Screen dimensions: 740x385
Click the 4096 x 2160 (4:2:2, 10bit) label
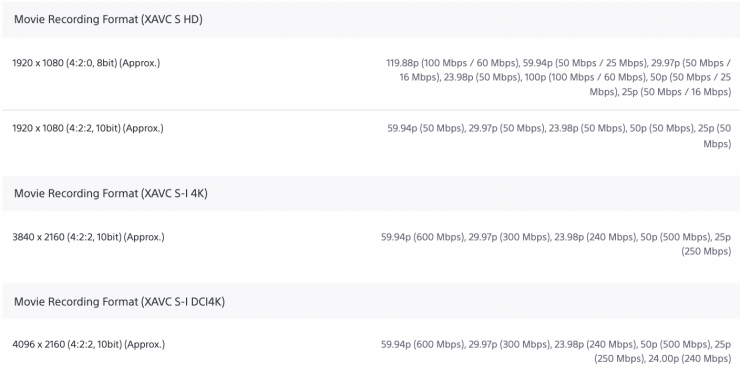pos(89,344)
